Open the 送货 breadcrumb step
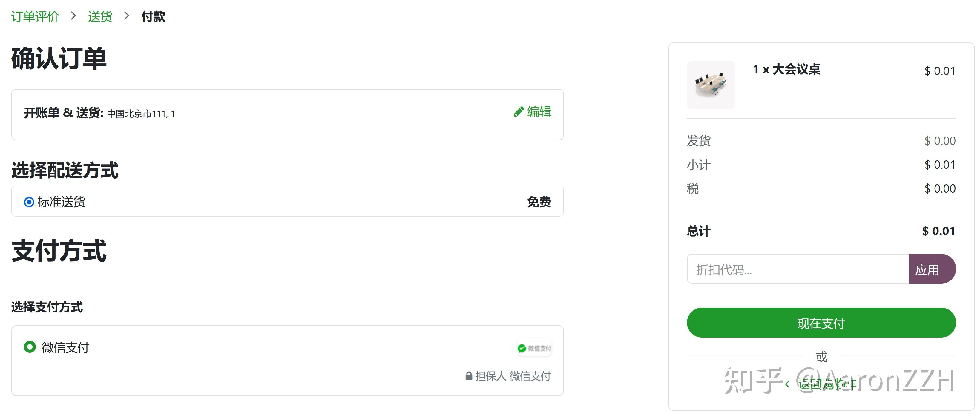This screenshot has height=420, width=980. coord(100,16)
